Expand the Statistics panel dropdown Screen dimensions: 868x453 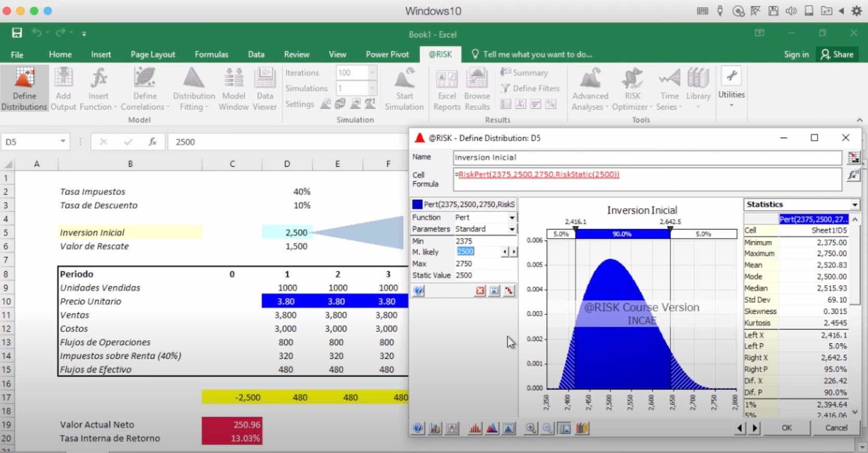pyautogui.click(x=854, y=205)
